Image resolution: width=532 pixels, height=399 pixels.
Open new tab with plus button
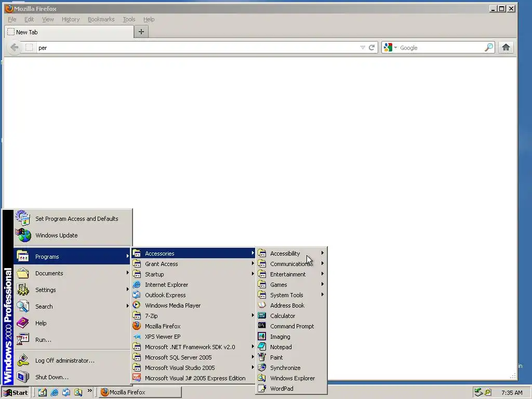(x=141, y=32)
